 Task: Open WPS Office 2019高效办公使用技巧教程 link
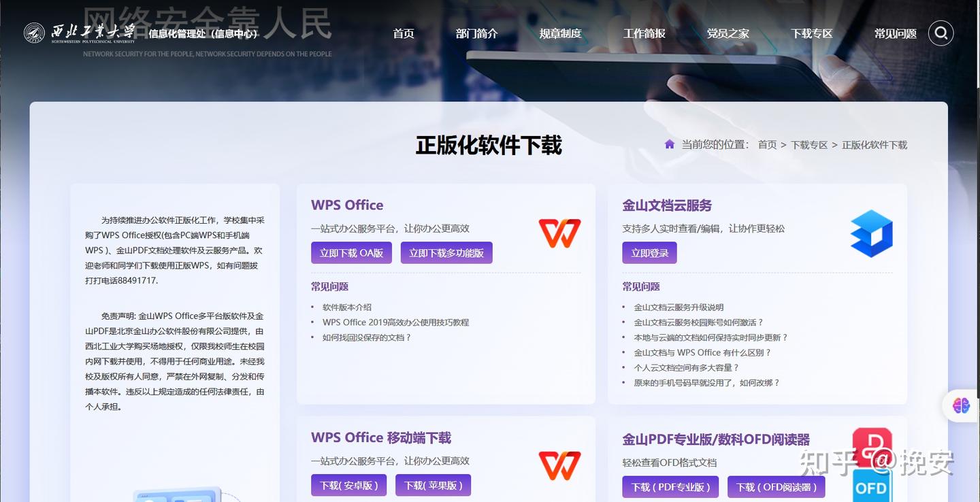(x=395, y=322)
